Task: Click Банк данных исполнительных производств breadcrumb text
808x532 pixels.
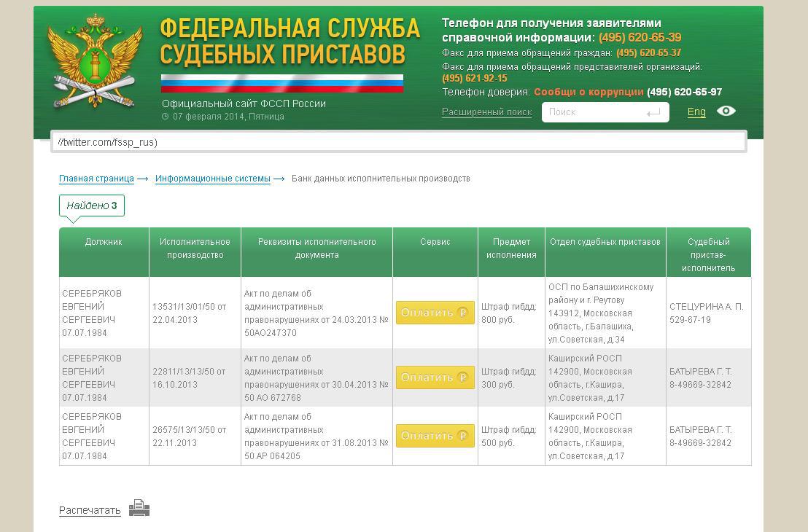Action: [x=381, y=179]
